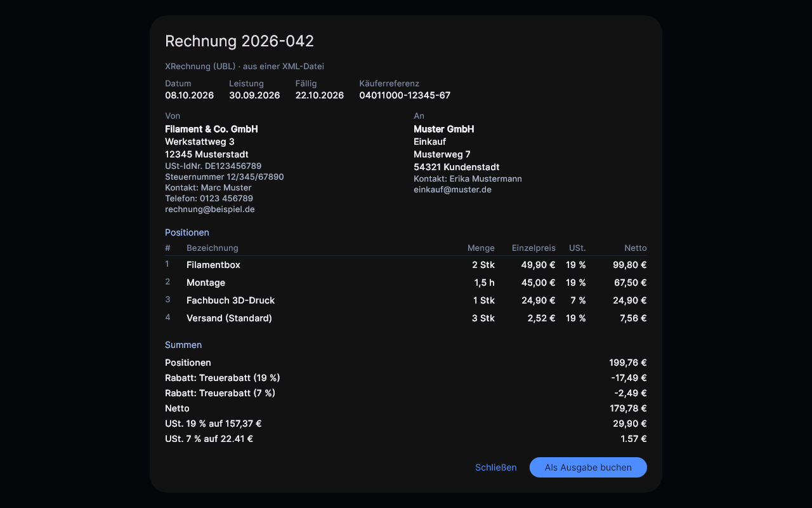Select service date 30.09.2026
This screenshot has width=812, height=508.
point(254,95)
